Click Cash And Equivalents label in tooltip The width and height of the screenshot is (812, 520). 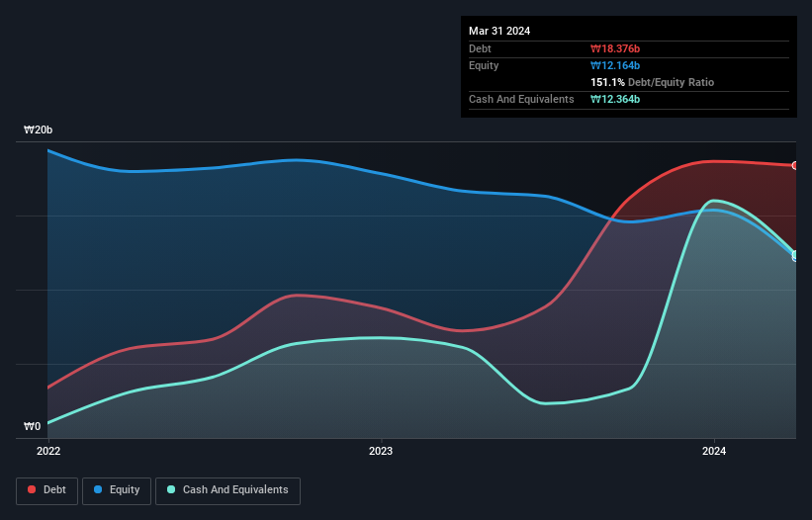click(521, 99)
